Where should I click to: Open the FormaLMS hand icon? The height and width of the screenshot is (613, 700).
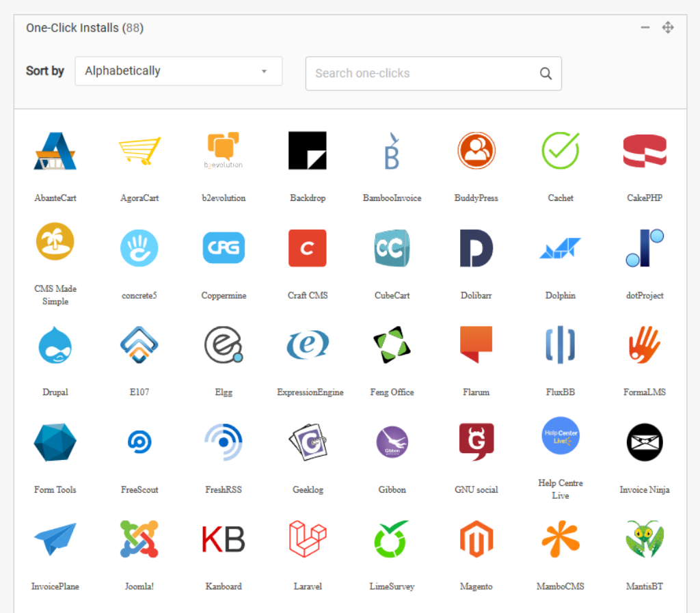click(x=645, y=345)
